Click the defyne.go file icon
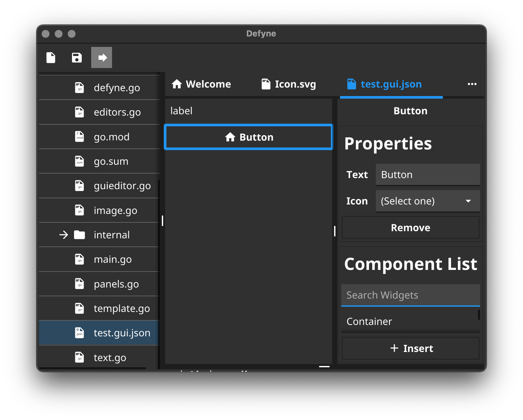This screenshot has height=420, width=523. [x=79, y=88]
